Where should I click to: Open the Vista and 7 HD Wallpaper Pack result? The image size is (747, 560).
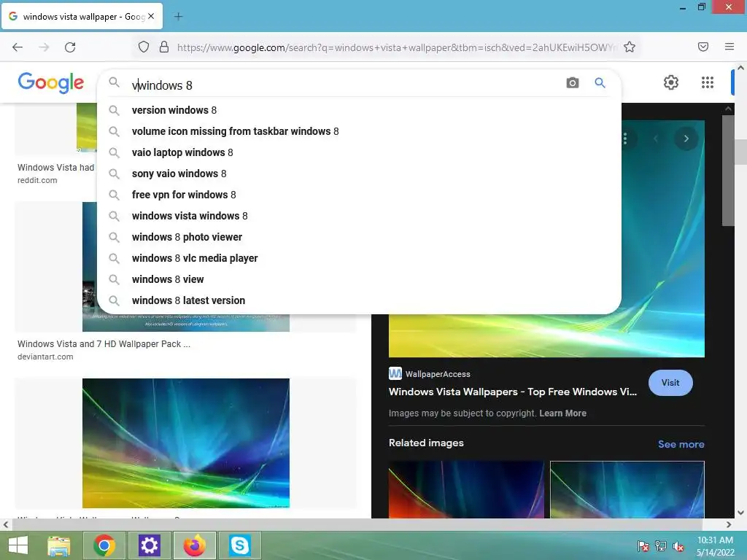(x=104, y=344)
